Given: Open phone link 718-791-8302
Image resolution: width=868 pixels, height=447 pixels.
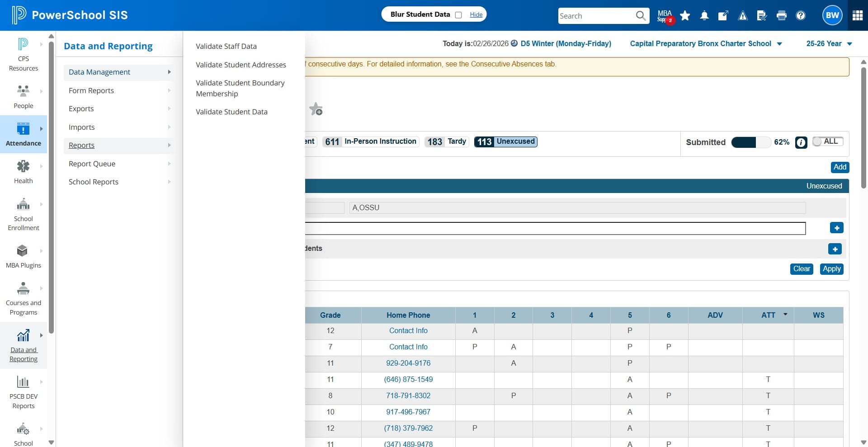Looking at the screenshot, I should (408, 396).
